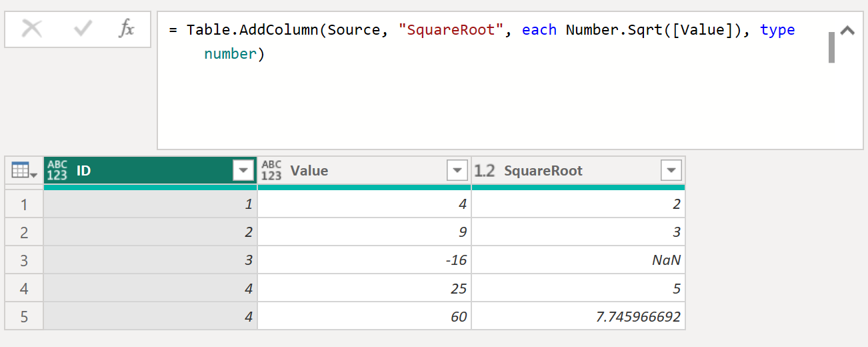The width and height of the screenshot is (868, 347).
Task: Select row number 3
Action: click(24, 260)
